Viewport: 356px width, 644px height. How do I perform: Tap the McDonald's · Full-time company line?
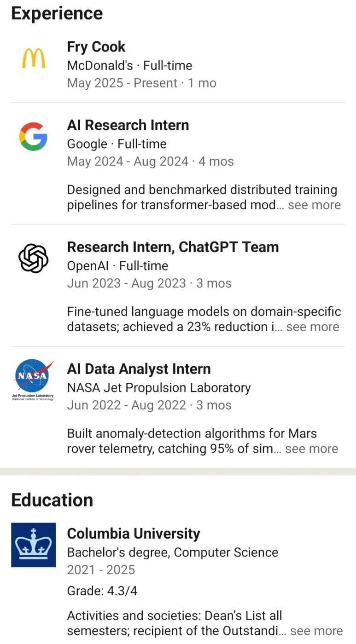(x=129, y=66)
